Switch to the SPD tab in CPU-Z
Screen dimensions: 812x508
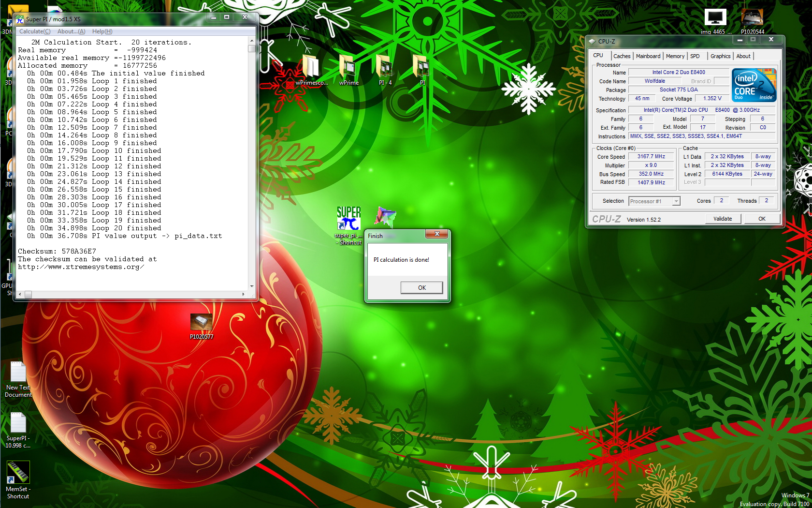[695, 56]
